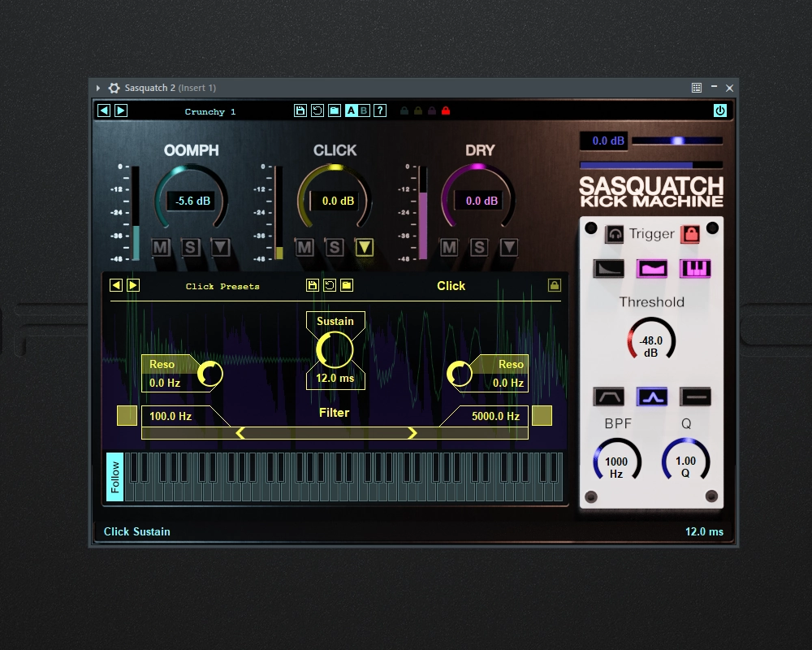812x650 pixels.
Task: Open the Click preset folder
Action: coord(347,285)
